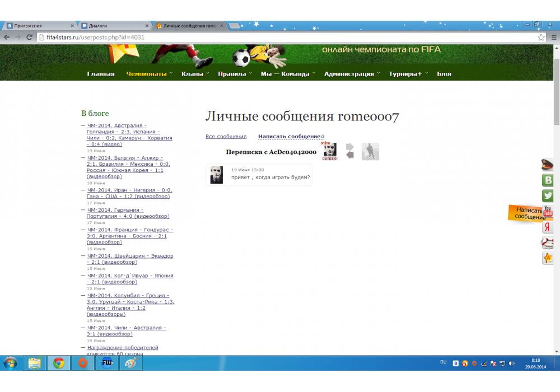The image size is (560, 392).
Task: Click the gold star icon in sidebar
Action: click(548, 258)
